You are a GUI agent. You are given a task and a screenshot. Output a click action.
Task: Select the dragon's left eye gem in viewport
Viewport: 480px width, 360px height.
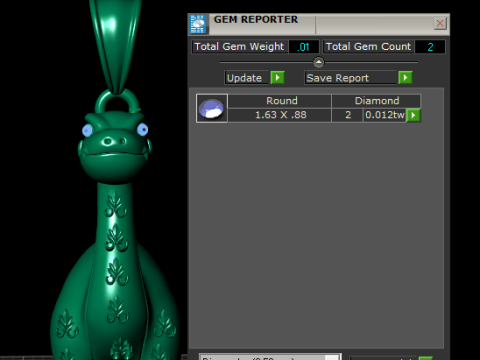point(87,130)
